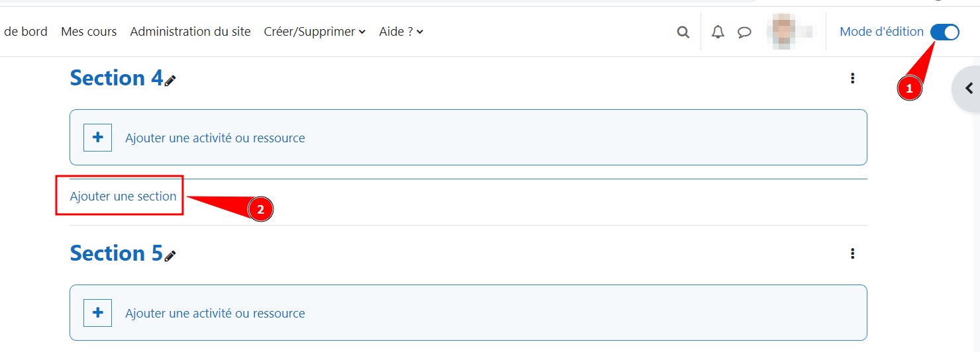Image resolution: width=980 pixels, height=352 pixels.
Task: Expand the Créer/Supprimer dropdown menu
Action: coord(315,32)
